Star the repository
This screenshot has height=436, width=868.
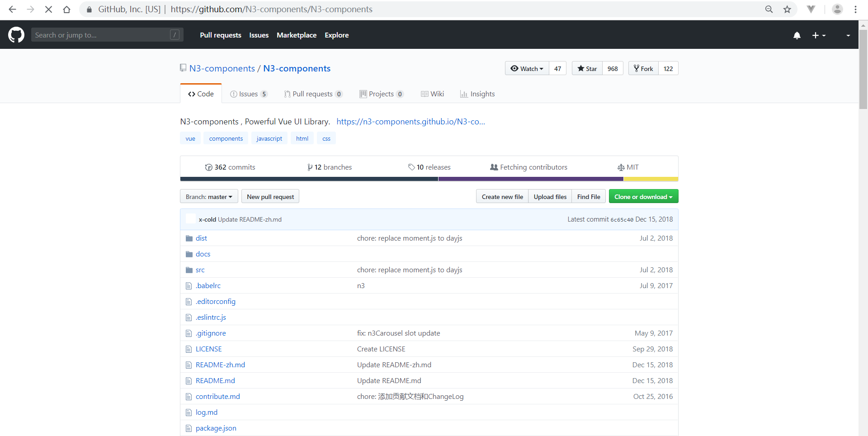click(x=587, y=68)
